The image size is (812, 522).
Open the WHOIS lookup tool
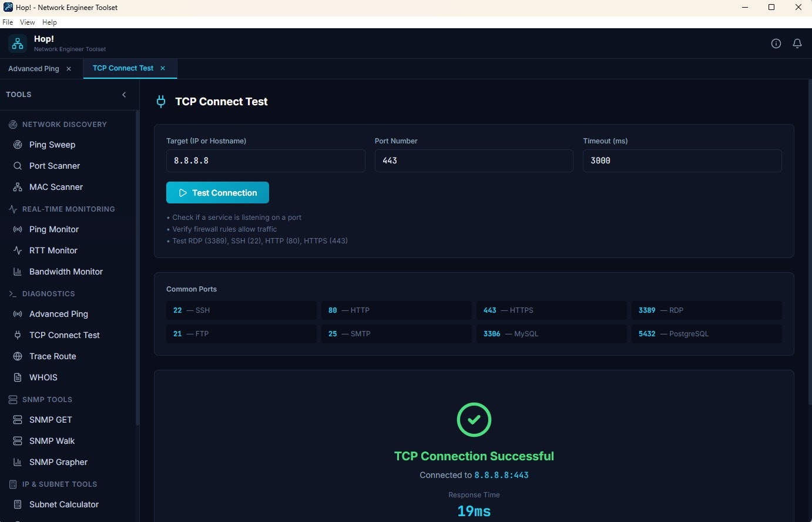pyautogui.click(x=43, y=377)
